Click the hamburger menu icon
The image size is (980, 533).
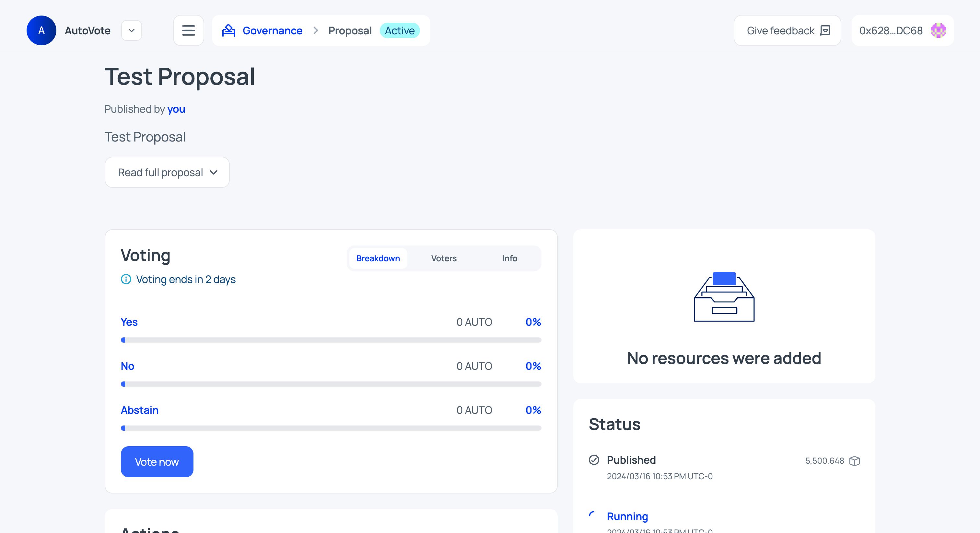click(189, 30)
